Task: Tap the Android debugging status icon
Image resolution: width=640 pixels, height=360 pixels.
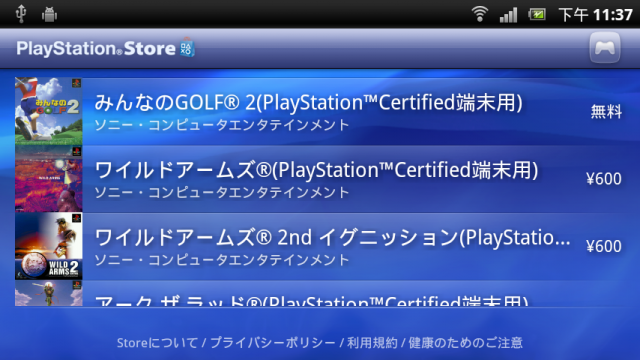Action: pyautogui.click(x=49, y=14)
